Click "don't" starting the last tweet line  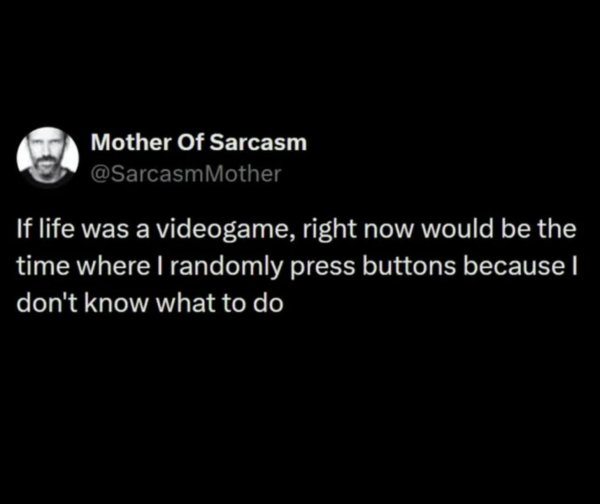[x=41, y=303]
